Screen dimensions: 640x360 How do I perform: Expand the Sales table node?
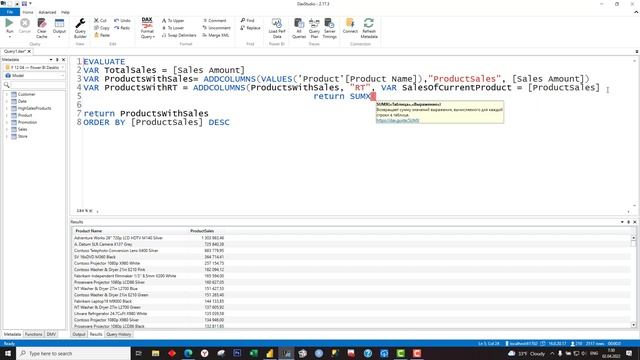click(7, 129)
